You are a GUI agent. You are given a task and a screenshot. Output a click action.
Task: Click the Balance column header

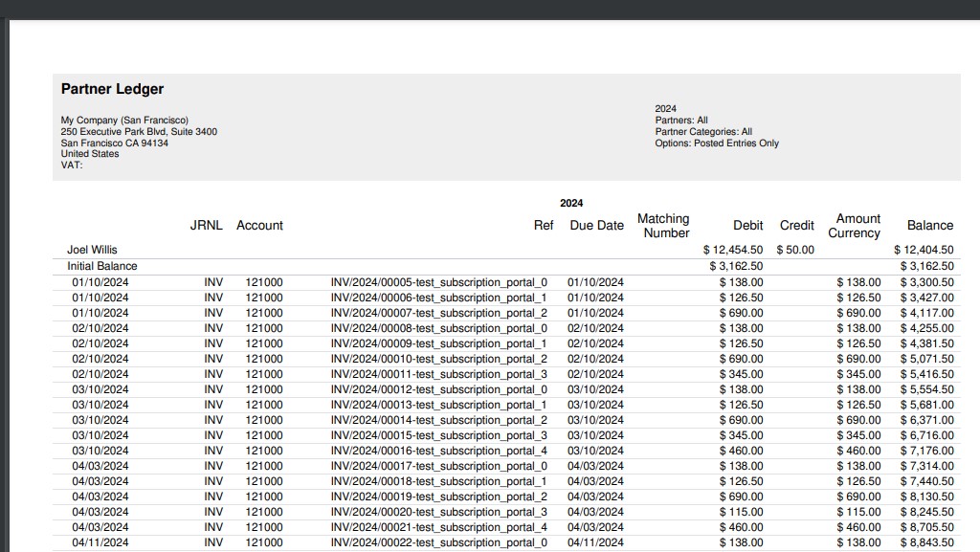pos(930,226)
